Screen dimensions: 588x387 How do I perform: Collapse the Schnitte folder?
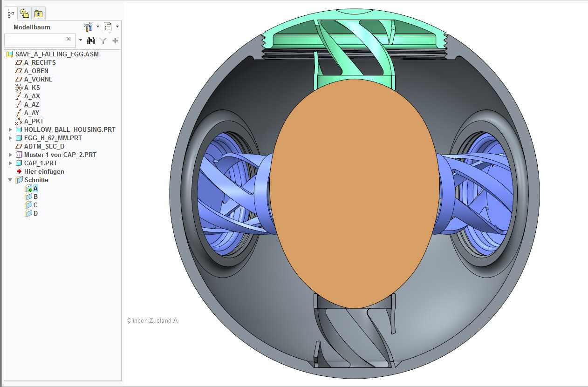coord(10,180)
